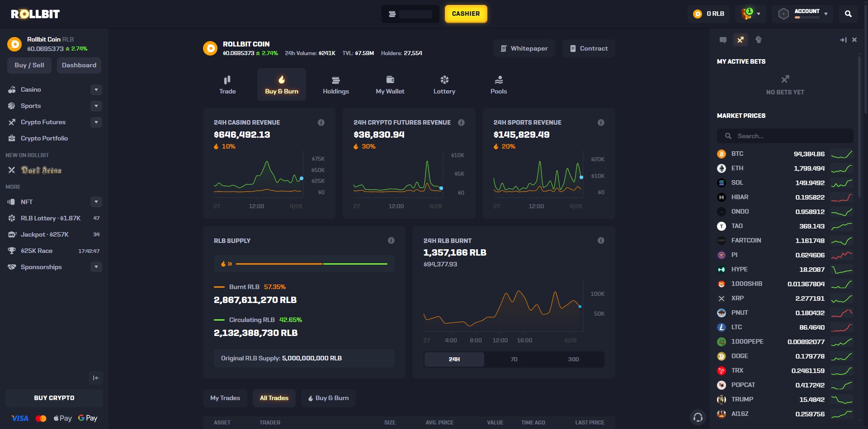Open the chat bubble panel icon
The width and height of the screenshot is (868, 429).
[723, 40]
